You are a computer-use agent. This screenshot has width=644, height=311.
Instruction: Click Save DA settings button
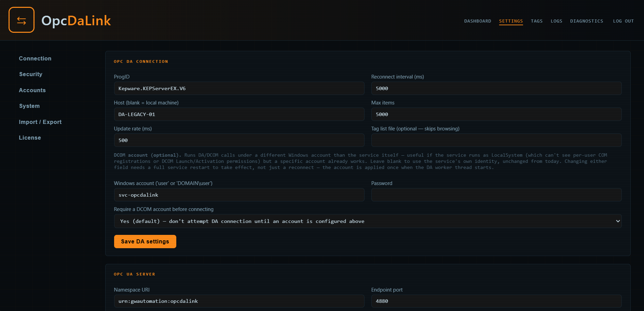tap(145, 242)
